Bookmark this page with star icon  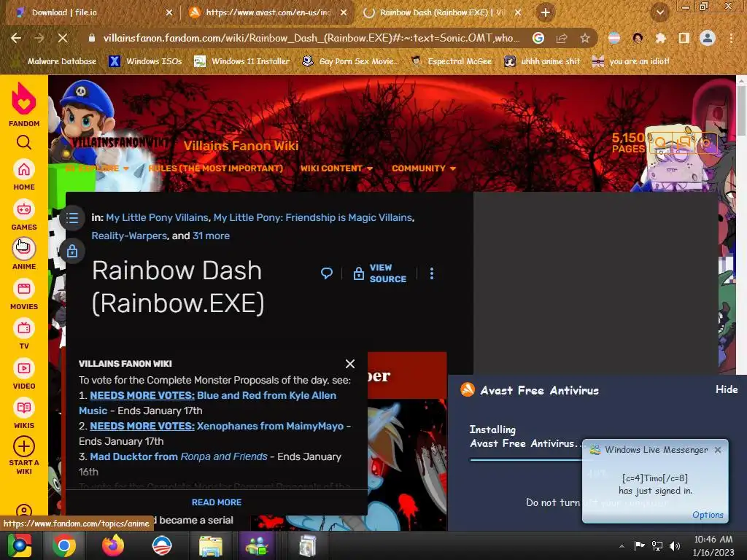[x=584, y=38]
